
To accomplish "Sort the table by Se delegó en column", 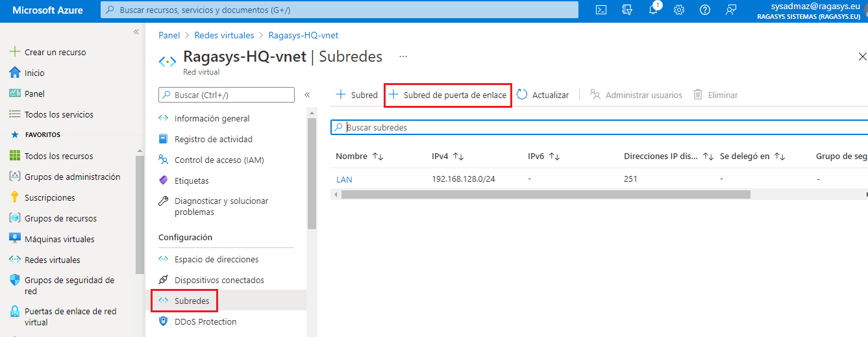I will click(x=752, y=156).
